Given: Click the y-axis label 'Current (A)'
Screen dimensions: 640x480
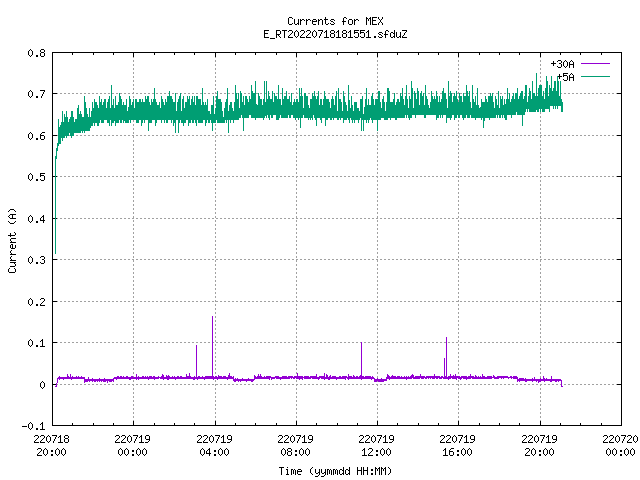Looking at the screenshot, I should 12,241.
